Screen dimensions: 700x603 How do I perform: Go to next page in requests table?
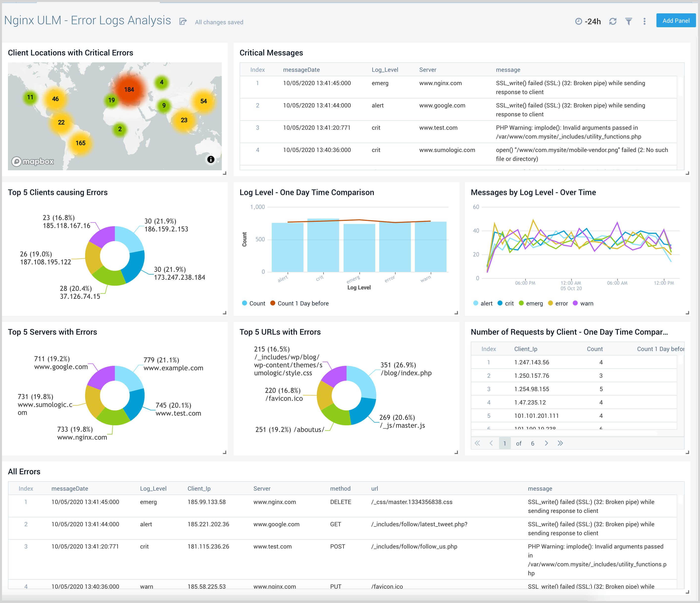[x=546, y=443]
